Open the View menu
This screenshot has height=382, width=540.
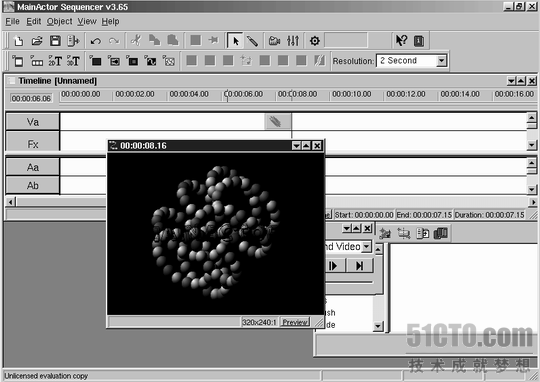click(x=87, y=21)
